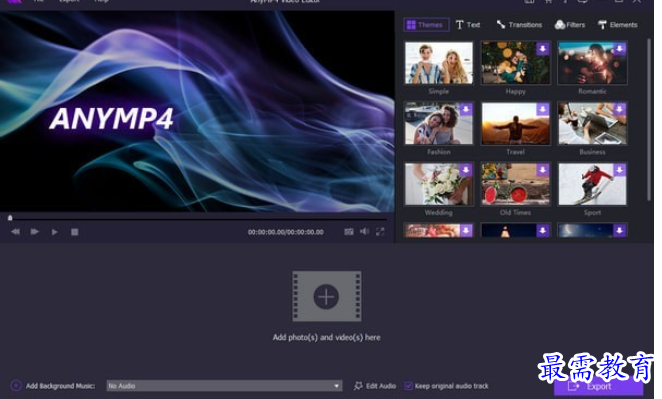Select the Travel theme thumbnail
The height and width of the screenshot is (399, 662).
pos(515,123)
